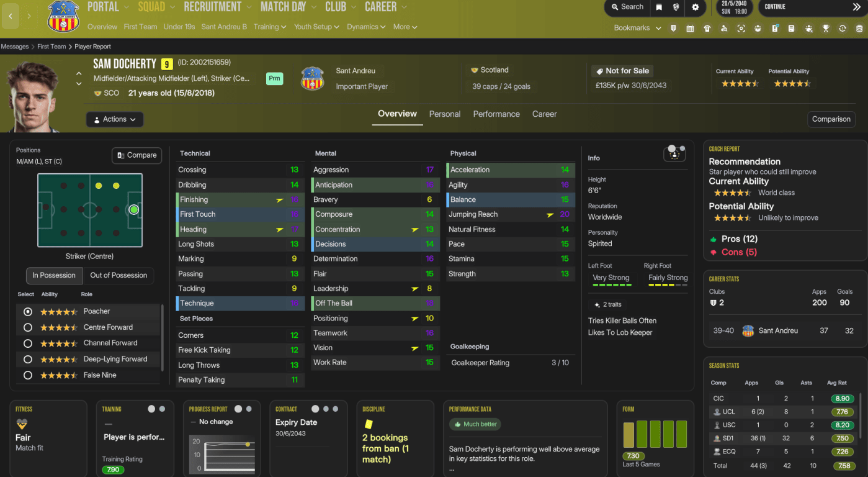
Task: Click the progress report attribute graph
Action: click(x=221, y=453)
